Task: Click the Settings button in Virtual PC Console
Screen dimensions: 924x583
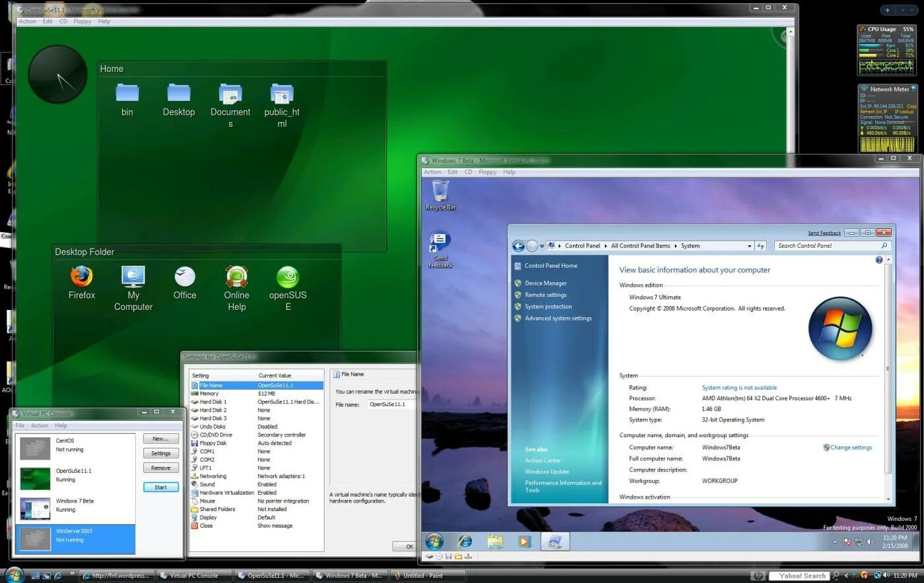Action: 160,453
